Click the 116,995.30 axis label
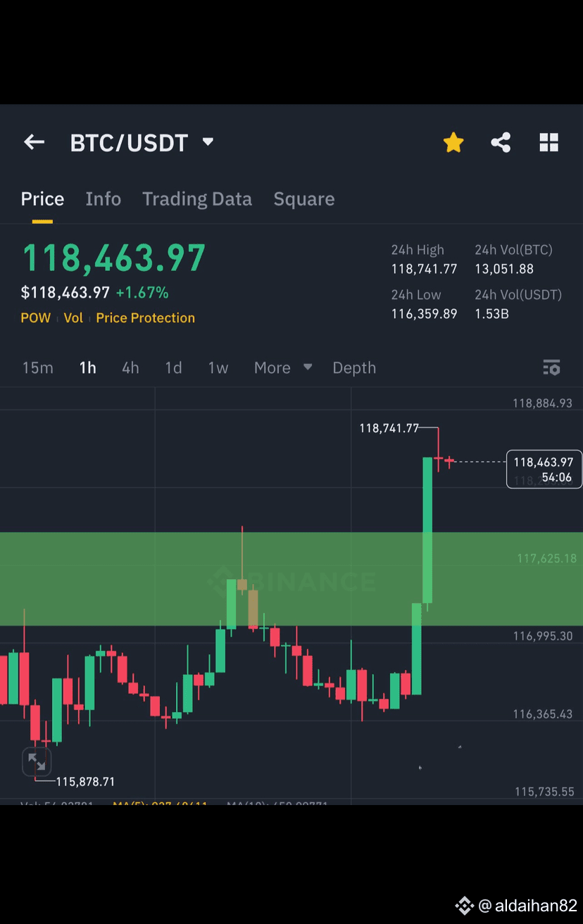 543,636
